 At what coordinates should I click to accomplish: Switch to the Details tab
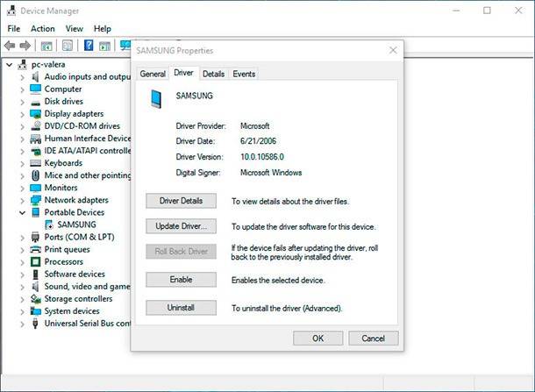pos(214,74)
